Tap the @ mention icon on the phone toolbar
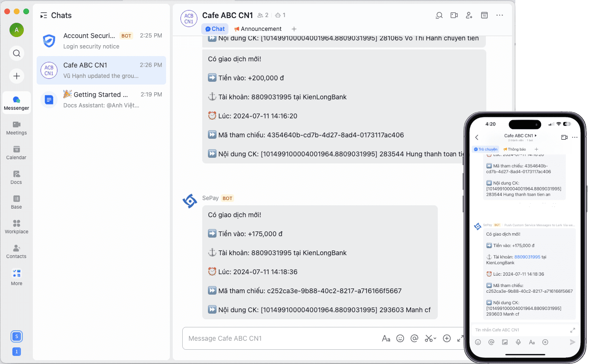This screenshot has width=591, height=364. [491, 342]
